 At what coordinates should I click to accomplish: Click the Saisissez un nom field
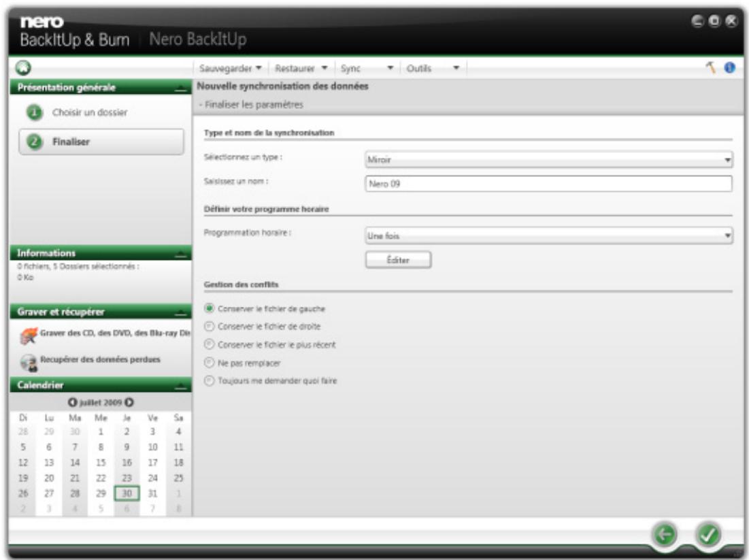tap(548, 184)
